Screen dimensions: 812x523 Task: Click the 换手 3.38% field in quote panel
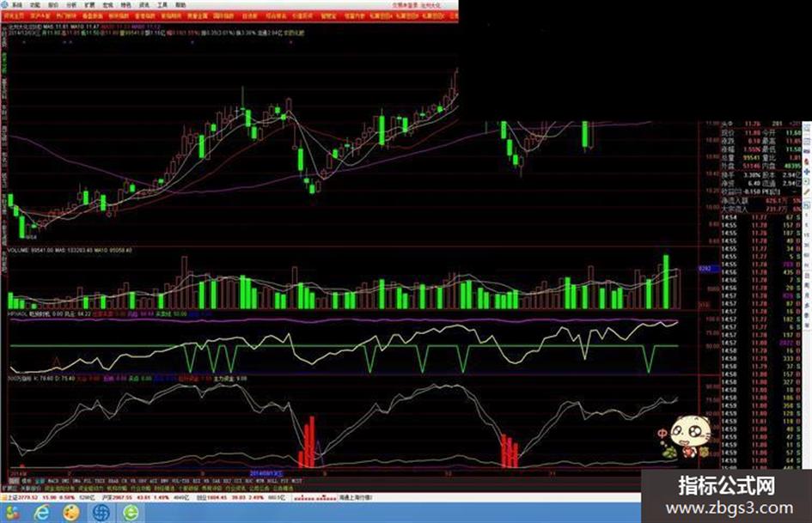point(741,175)
